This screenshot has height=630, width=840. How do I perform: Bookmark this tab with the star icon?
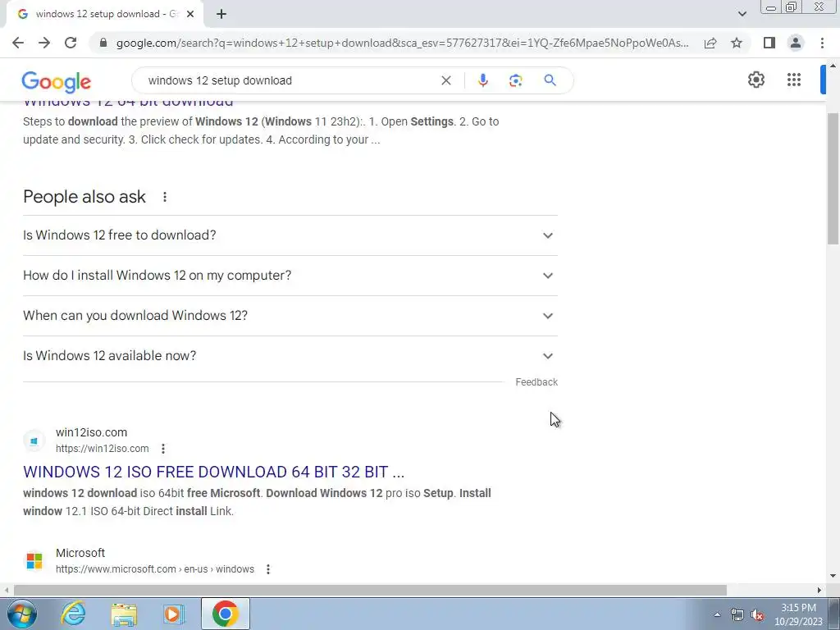pyautogui.click(x=737, y=43)
